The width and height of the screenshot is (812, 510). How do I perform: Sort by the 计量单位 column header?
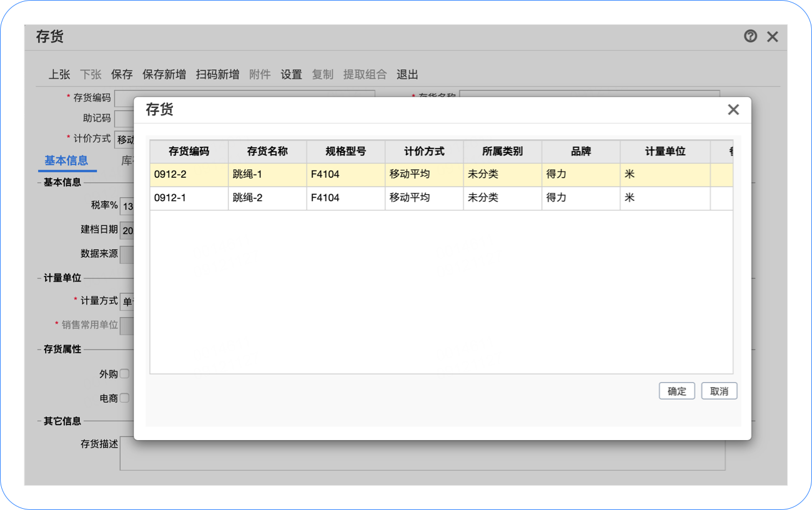coord(665,152)
